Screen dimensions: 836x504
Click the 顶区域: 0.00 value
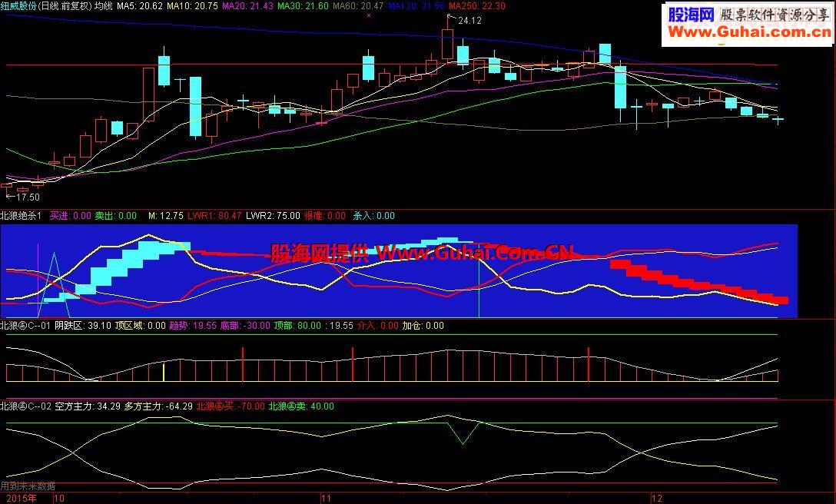(x=140, y=326)
